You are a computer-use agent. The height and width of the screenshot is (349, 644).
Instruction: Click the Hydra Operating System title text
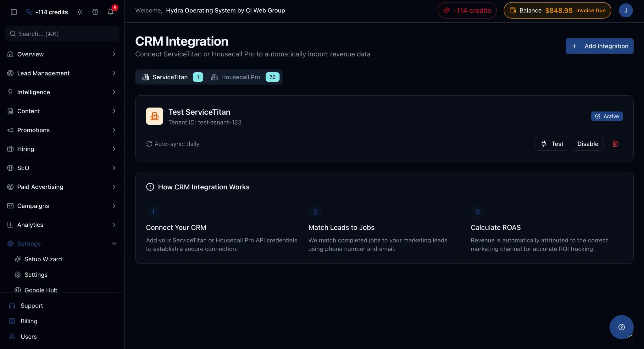[225, 10]
